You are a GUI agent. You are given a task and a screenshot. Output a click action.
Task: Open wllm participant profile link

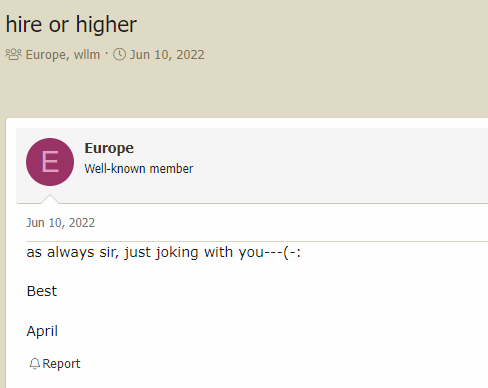click(87, 55)
